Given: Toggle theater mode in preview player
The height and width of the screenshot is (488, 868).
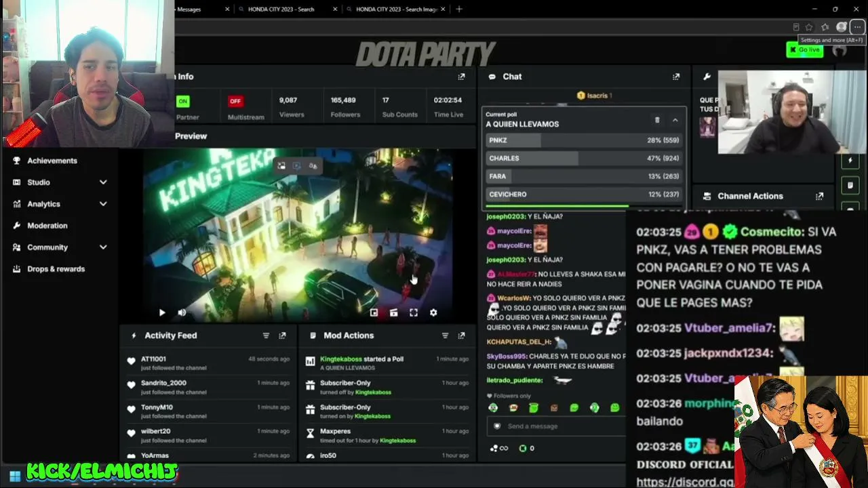Looking at the screenshot, I should (x=393, y=312).
